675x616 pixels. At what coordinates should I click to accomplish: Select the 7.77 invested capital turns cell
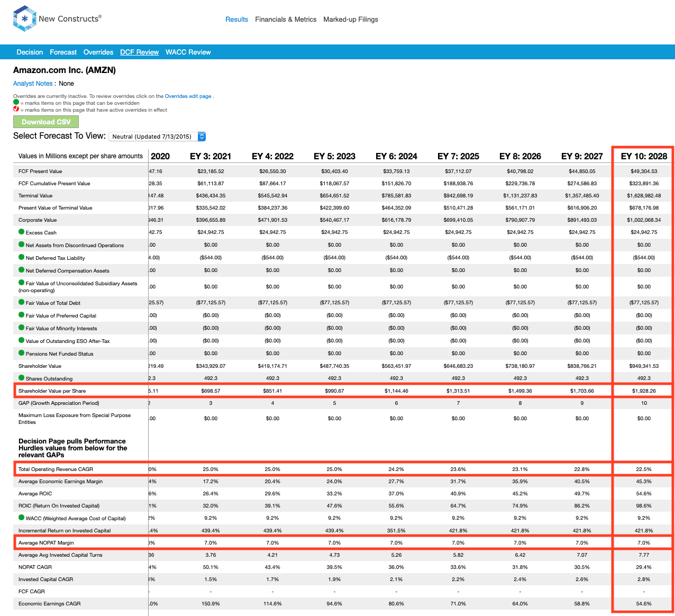[644, 555]
